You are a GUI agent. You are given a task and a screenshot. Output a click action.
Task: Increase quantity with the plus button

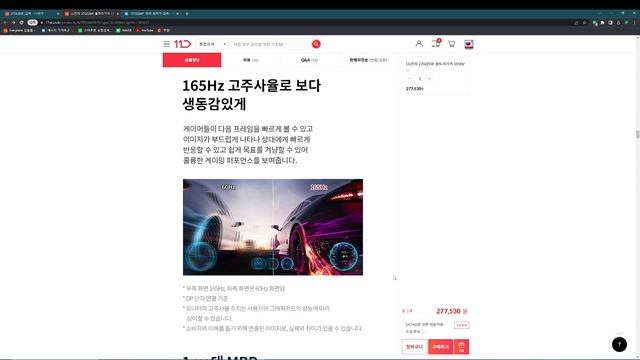(429, 78)
